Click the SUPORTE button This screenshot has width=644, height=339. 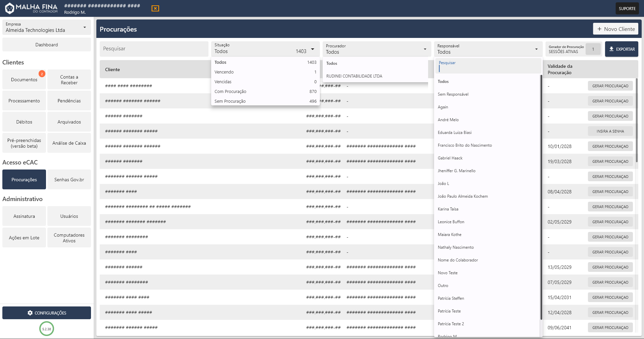click(x=627, y=8)
